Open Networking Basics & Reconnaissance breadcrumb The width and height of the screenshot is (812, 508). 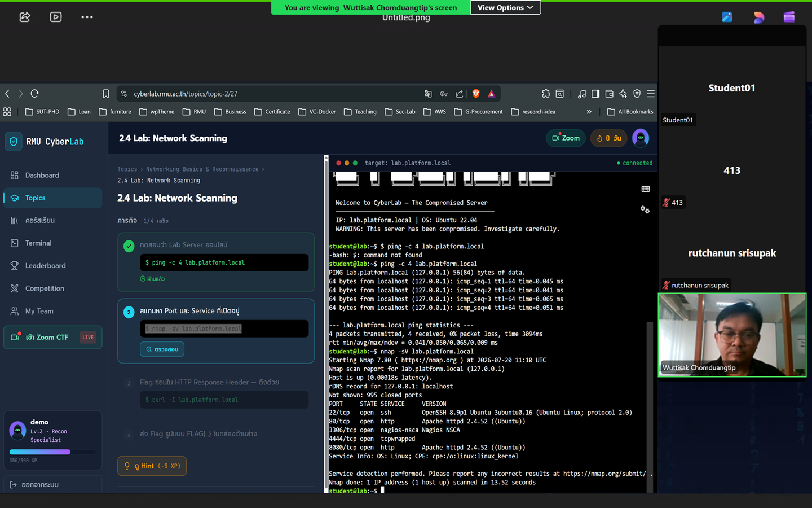[x=202, y=169]
